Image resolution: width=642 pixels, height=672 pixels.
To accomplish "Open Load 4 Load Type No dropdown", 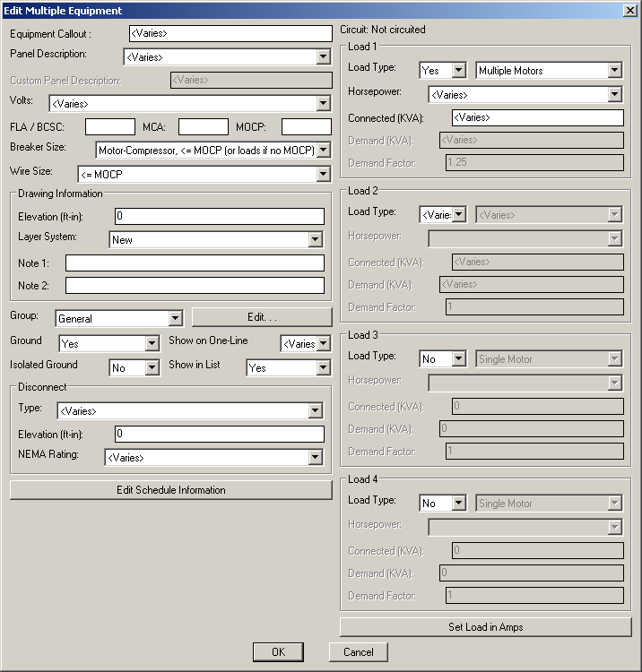I will (x=443, y=504).
